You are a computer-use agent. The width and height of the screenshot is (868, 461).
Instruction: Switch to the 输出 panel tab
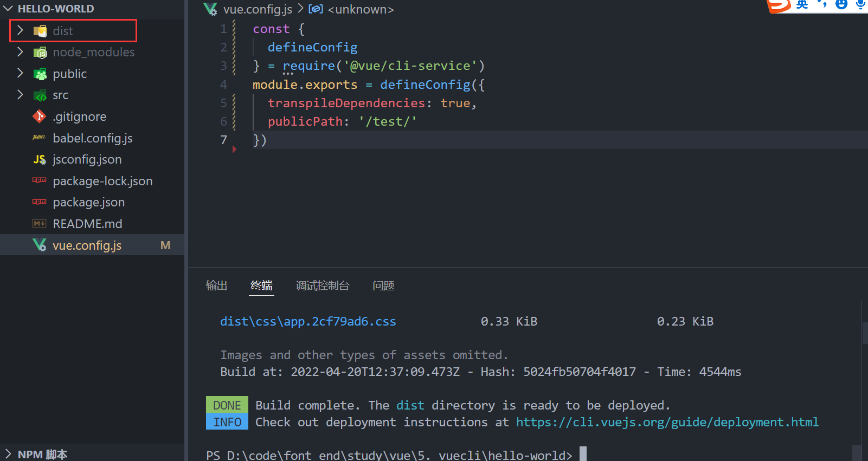click(216, 285)
